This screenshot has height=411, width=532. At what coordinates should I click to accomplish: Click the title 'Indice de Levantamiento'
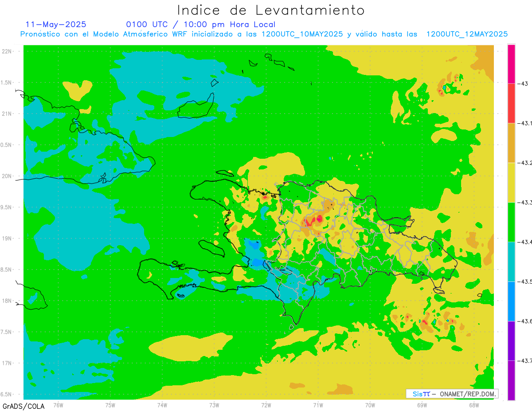click(x=271, y=10)
